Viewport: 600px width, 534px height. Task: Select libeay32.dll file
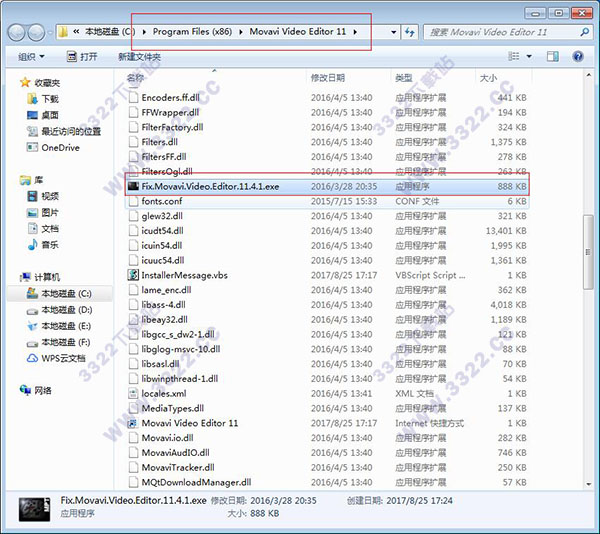point(328,319)
